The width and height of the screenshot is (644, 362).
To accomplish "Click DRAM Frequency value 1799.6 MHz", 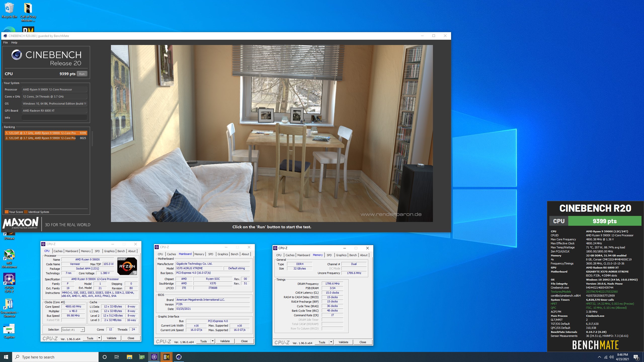I will (x=332, y=284).
